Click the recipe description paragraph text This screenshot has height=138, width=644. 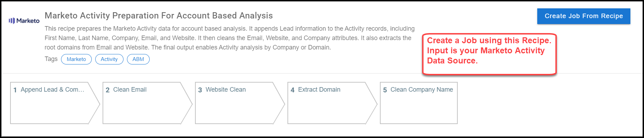pos(230,38)
